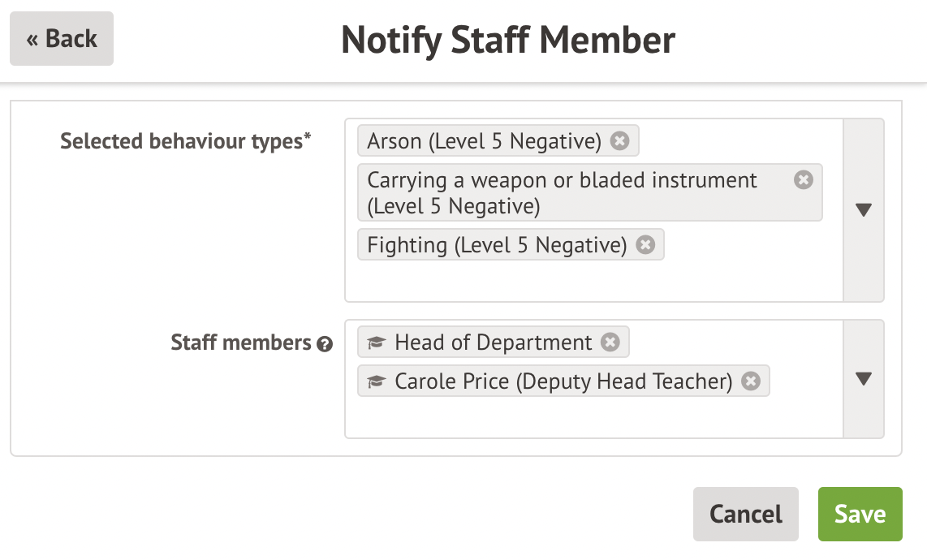Screen dimensions: 927x560
Task: Click graduation cap icon beside Carole Price
Action: click(x=375, y=381)
